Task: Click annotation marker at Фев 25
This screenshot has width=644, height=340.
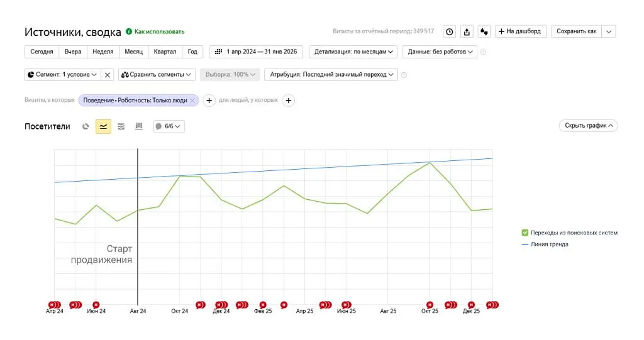Action: (x=263, y=305)
